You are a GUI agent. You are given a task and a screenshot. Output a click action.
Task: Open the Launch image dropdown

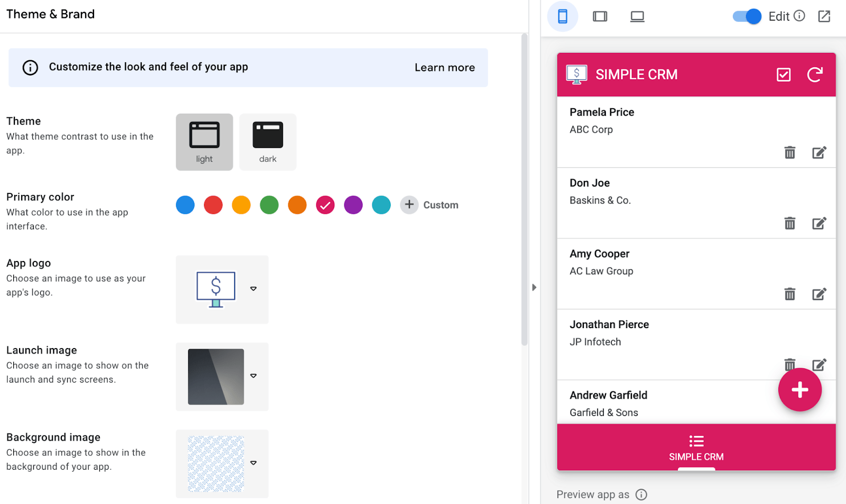pos(253,376)
